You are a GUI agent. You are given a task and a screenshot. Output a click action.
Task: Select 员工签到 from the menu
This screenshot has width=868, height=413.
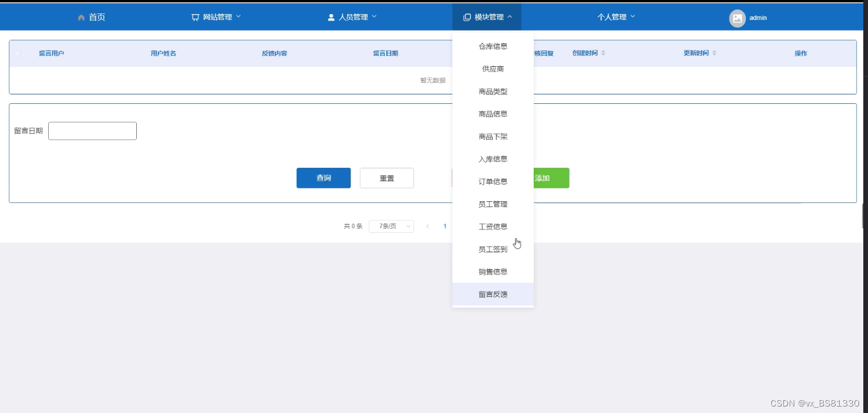tap(493, 249)
